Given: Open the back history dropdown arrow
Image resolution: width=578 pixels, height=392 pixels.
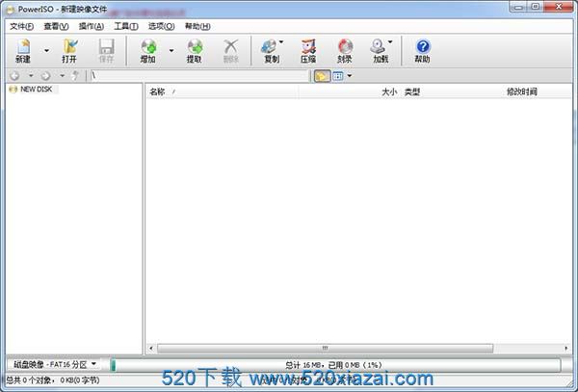Looking at the screenshot, I should (x=31, y=76).
